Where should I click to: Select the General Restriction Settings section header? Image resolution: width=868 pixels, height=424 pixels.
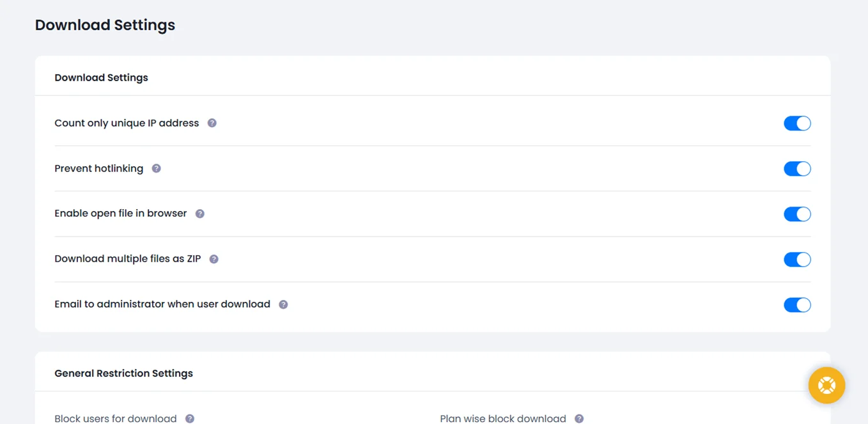[x=123, y=373]
